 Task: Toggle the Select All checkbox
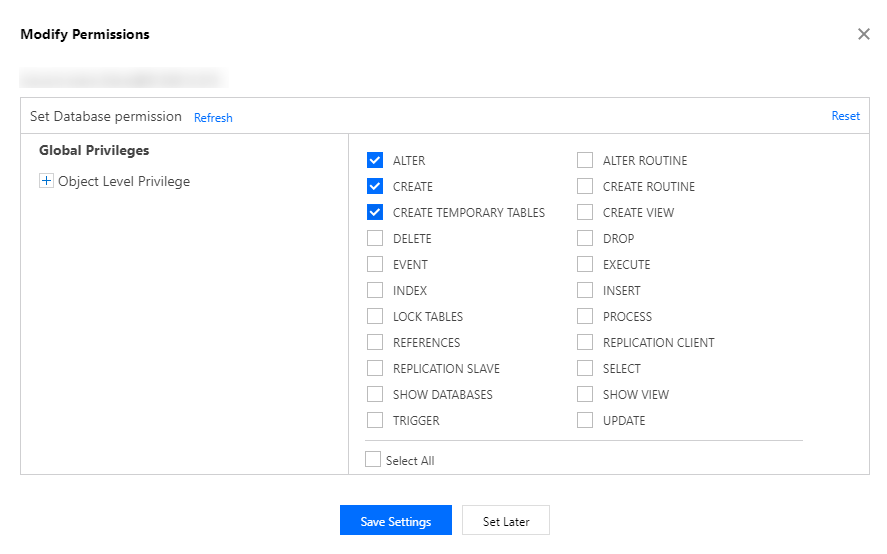[x=373, y=460]
